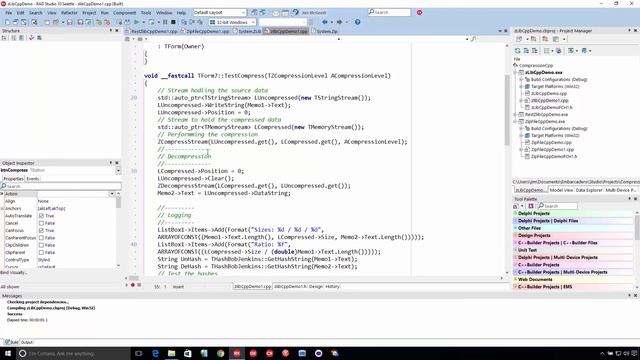Click the IDE search box in title bar
Screen dimensions: 640x360
pyautogui.click(x=389, y=12)
